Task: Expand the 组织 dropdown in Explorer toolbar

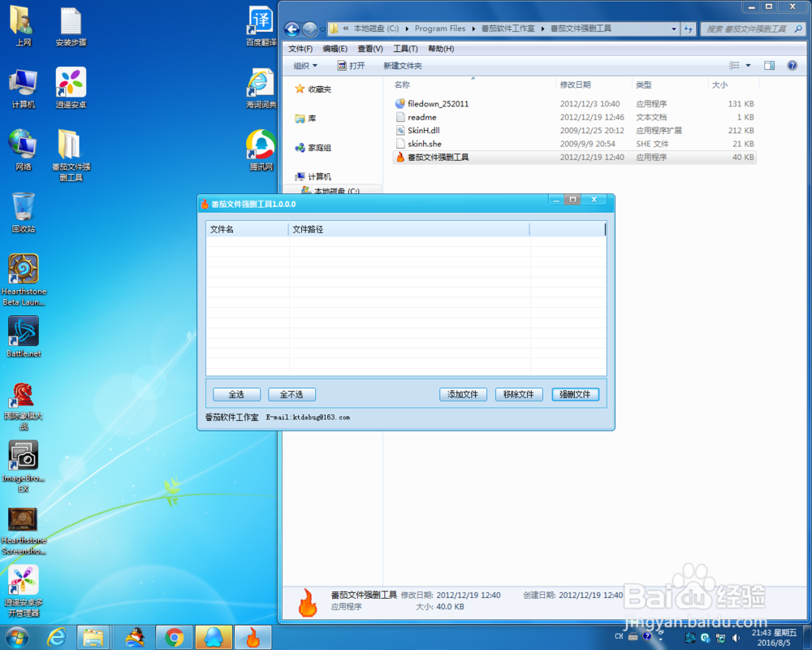Action: tap(305, 66)
